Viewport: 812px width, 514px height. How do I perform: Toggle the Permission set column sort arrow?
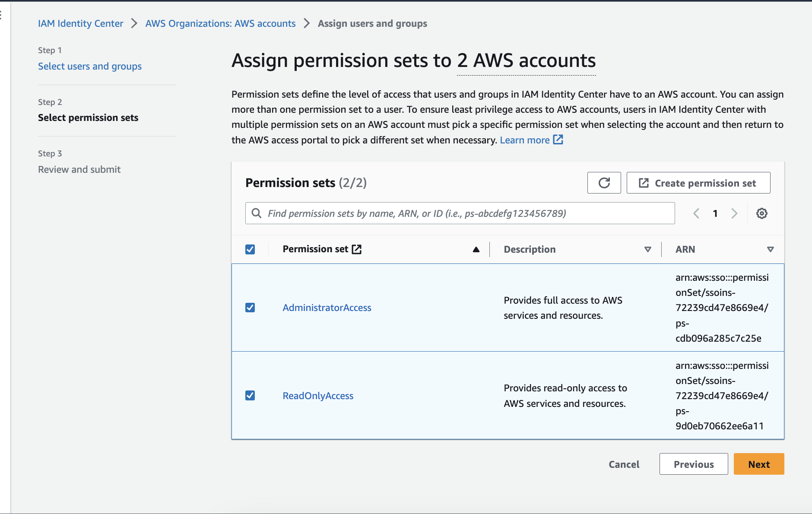point(476,249)
